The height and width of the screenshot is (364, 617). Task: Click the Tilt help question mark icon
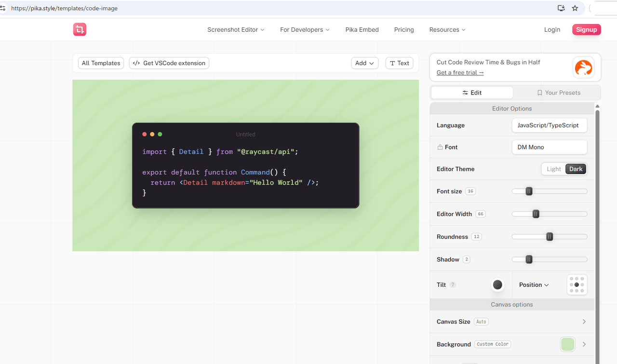(x=453, y=285)
